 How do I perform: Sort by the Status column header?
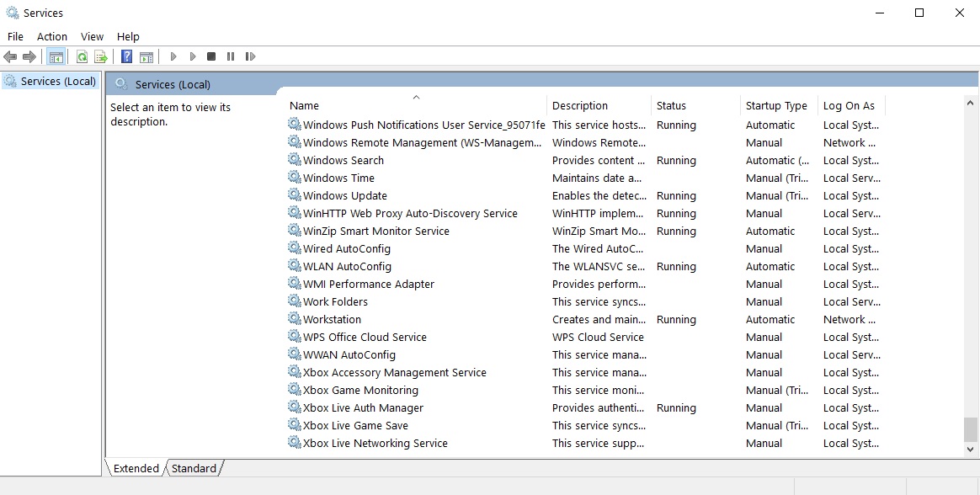(671, 105)
